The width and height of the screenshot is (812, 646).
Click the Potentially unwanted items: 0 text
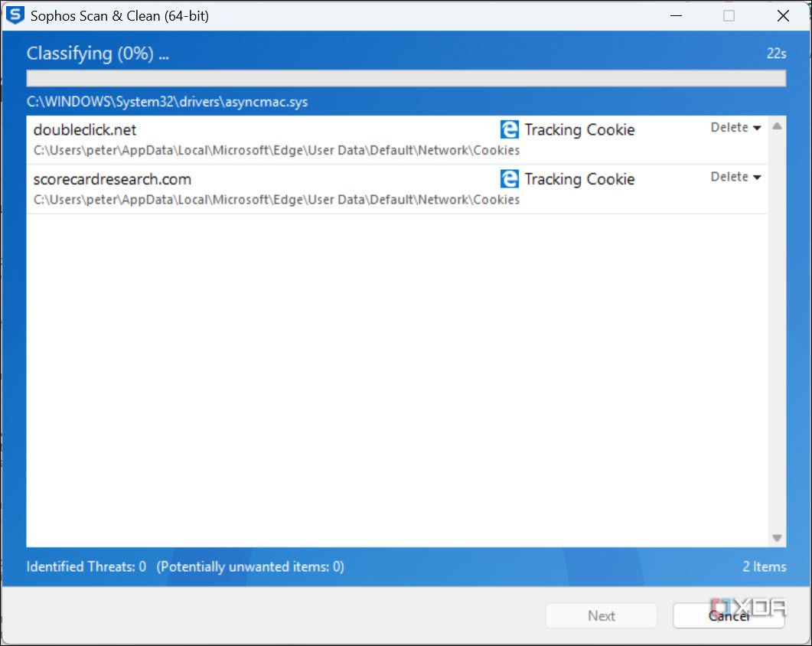[251, 566]
